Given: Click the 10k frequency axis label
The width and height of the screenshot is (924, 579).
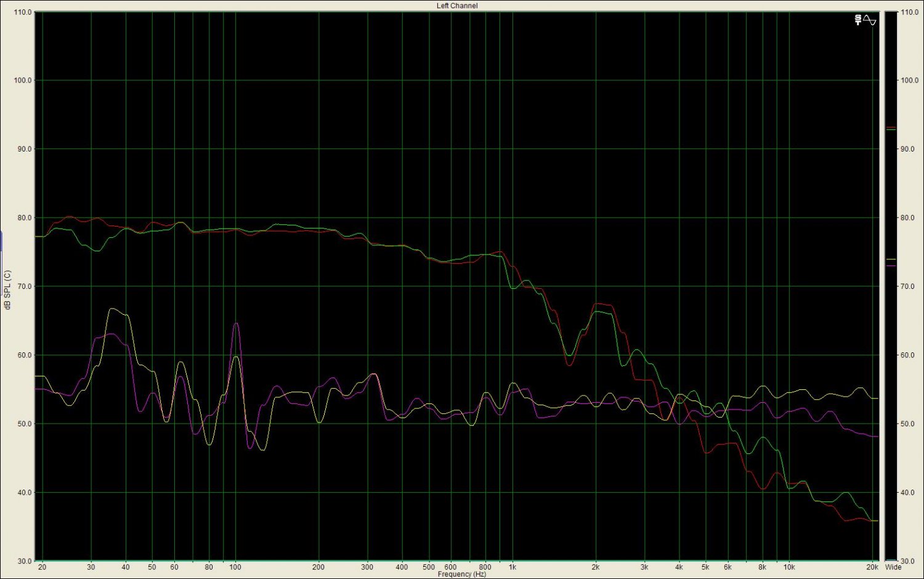Looking at the screenshot, I should (x=789, y=567).
